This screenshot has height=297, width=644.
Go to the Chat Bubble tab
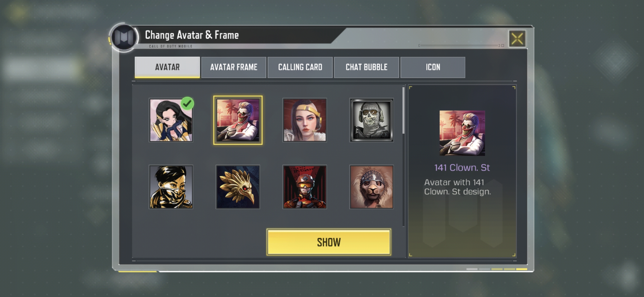pos(366,67)
